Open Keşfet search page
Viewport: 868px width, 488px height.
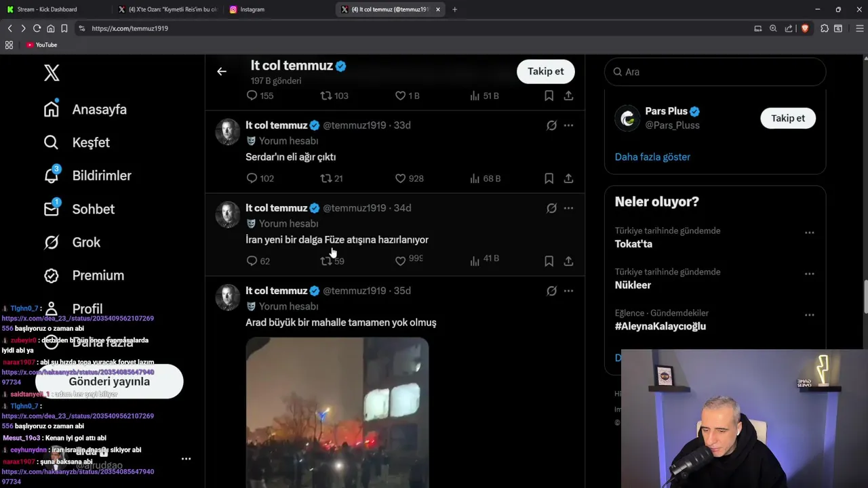coord(77,142)
